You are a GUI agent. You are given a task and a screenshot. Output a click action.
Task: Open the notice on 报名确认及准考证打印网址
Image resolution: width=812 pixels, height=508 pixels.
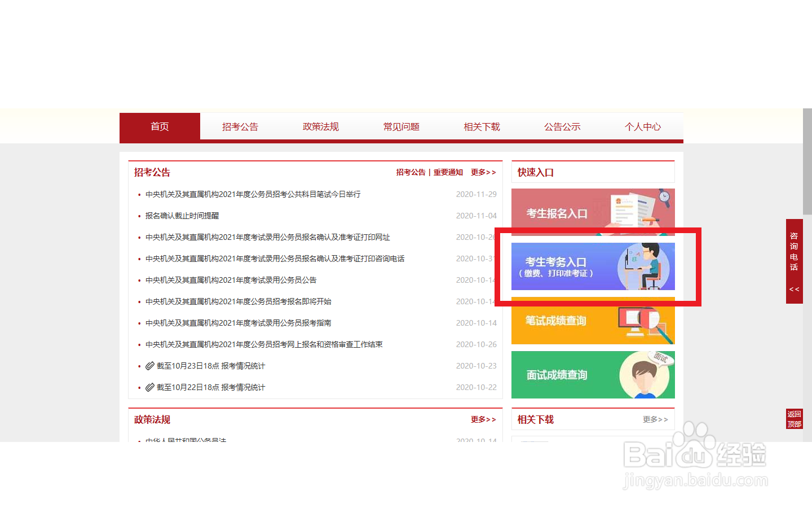[x=268, y=237]
